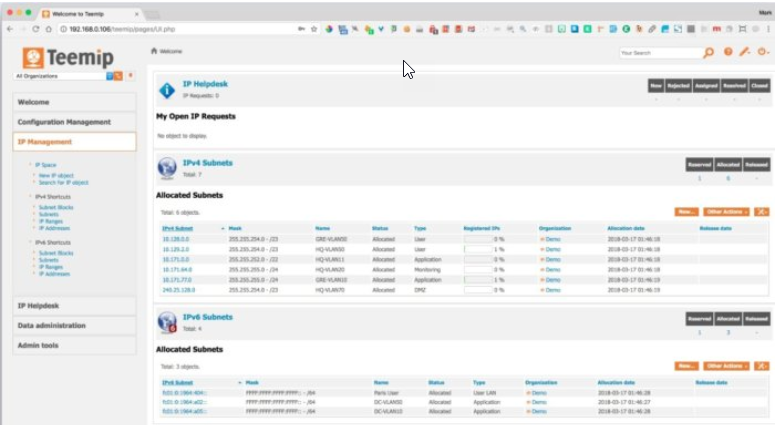Click the magnifier icon beside Your Search
775x425 pixels.
pyautogui.click(x=709, y=52)
